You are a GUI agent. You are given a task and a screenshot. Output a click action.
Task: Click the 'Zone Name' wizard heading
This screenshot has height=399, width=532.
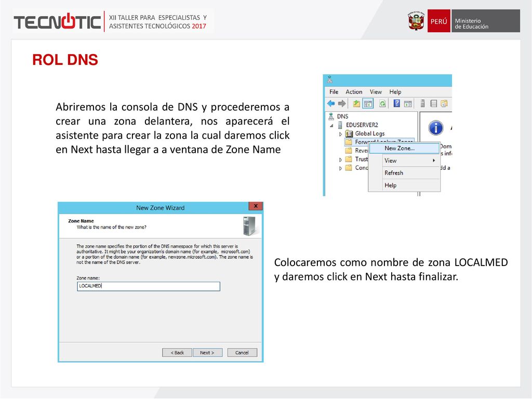coord(81,221)
